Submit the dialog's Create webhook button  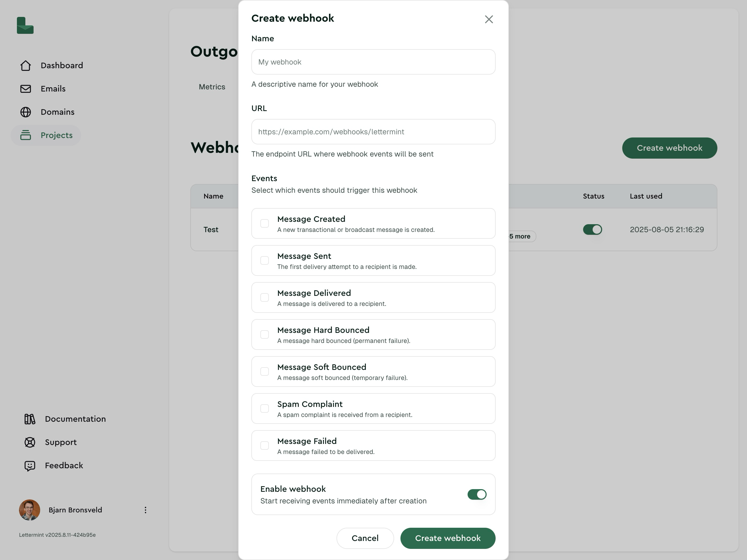click(x=448, y=538)
